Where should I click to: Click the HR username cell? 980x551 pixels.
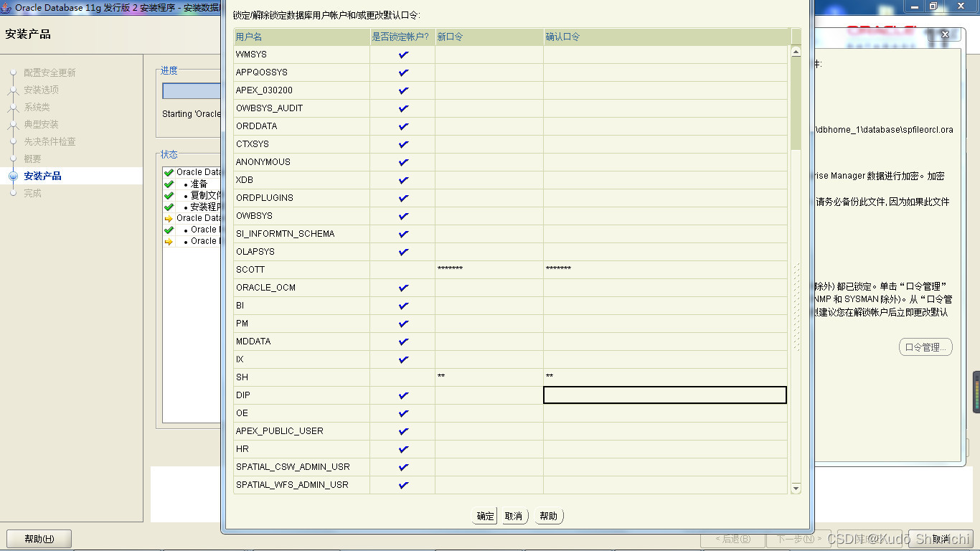[302, 449]
